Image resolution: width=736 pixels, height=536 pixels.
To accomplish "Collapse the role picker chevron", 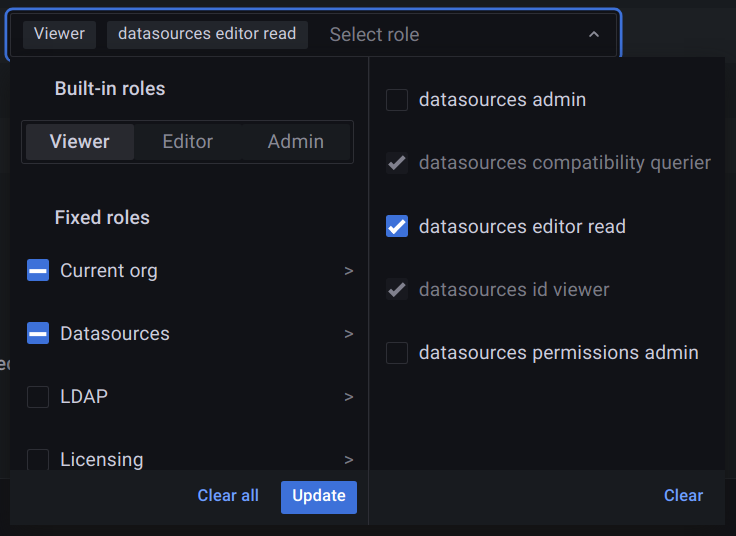I will click(x=594, y=34).
